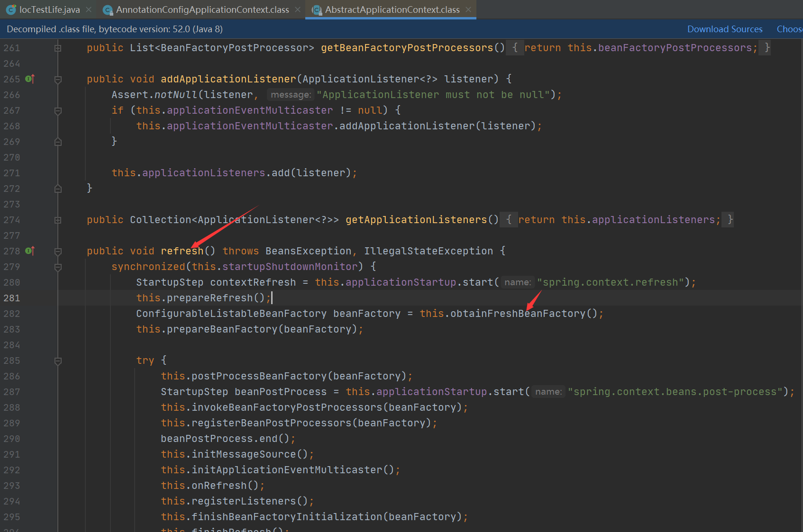Viewport: 803px width, 532px height.
Task: Click line number 278 in the gutter
Action: point(12,251)
